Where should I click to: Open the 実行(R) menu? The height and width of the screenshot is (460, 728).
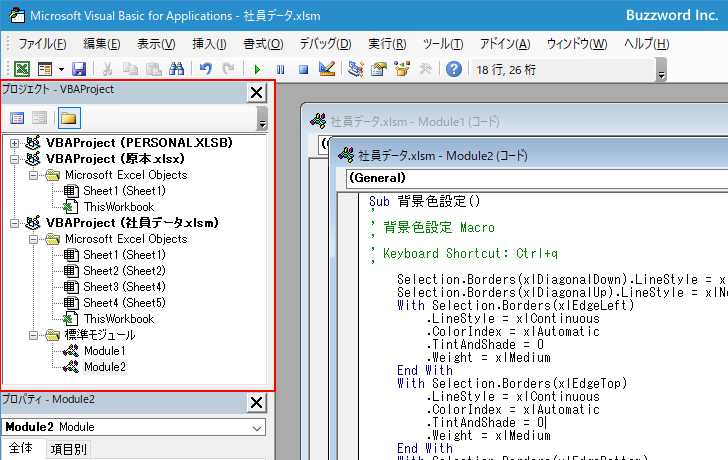387,44
